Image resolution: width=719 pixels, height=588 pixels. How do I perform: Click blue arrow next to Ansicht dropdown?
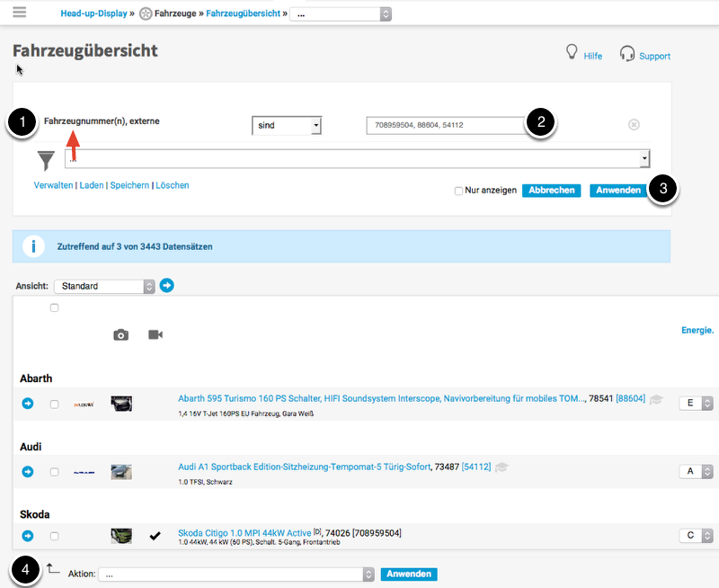click(x=166, y=285)
